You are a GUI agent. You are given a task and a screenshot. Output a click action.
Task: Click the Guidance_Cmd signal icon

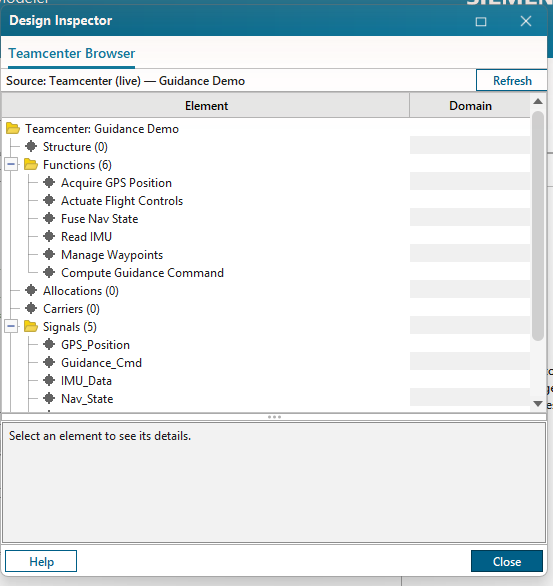49,363
